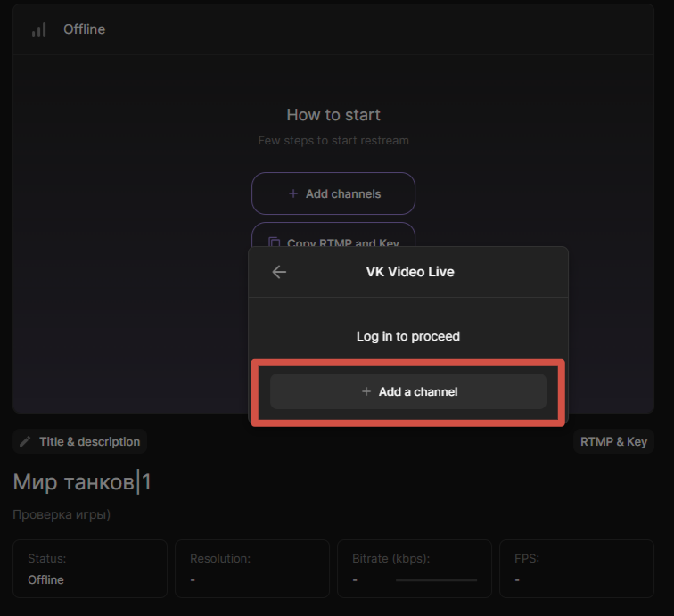
Task: Select the Resolution info card
Action: click(x=252, y=569)
